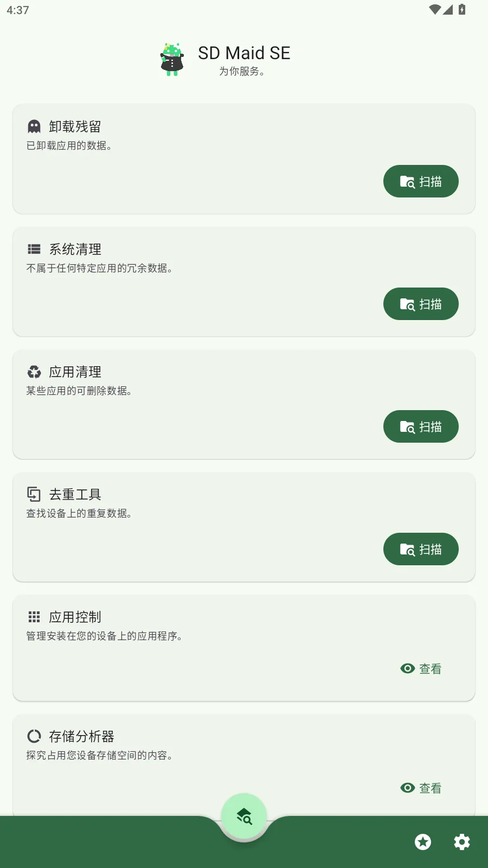Scan with the 去重工具 deduplicator

[x=421, y=549]
